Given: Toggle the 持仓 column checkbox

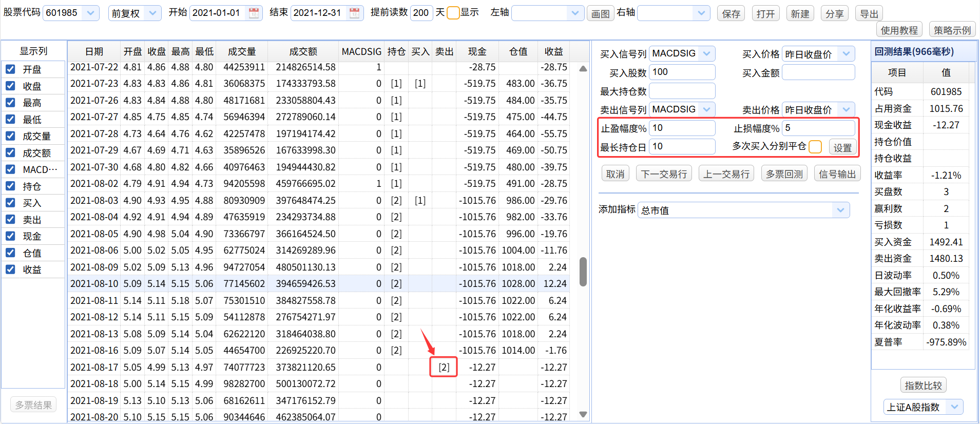Looking at the screenshot, I should click(x=10, y=186).
